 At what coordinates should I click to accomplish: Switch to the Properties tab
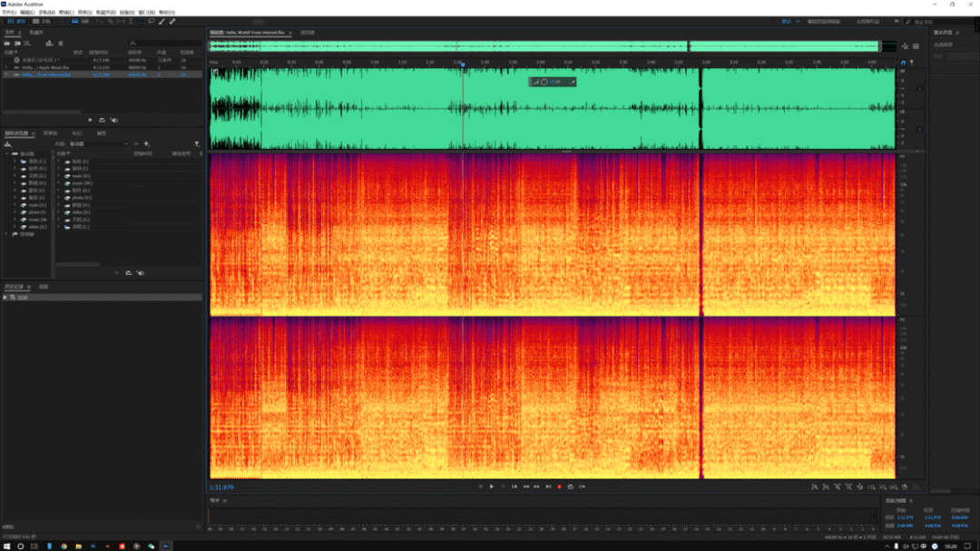(x=102, y=133)
